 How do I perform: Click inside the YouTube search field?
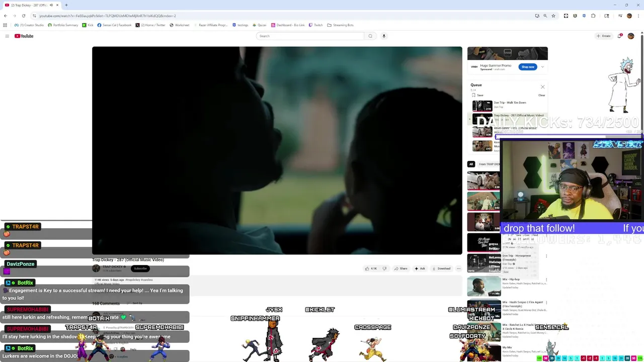click(310, 36)
